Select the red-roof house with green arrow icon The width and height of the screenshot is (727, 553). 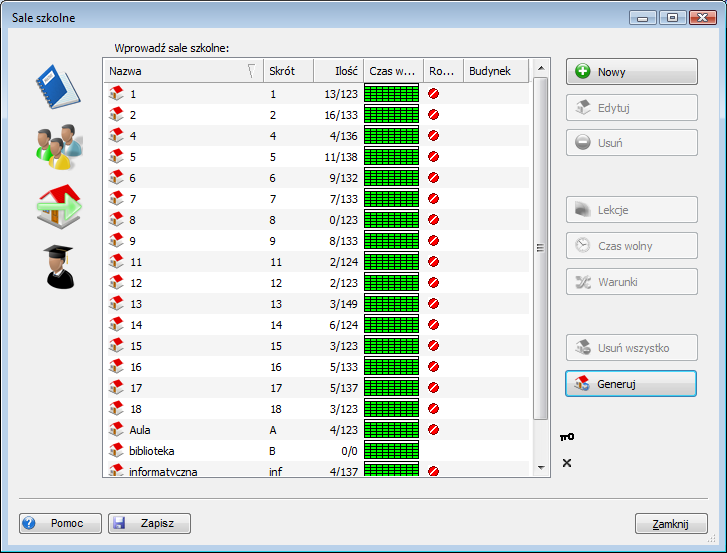(x=59, y=206)
